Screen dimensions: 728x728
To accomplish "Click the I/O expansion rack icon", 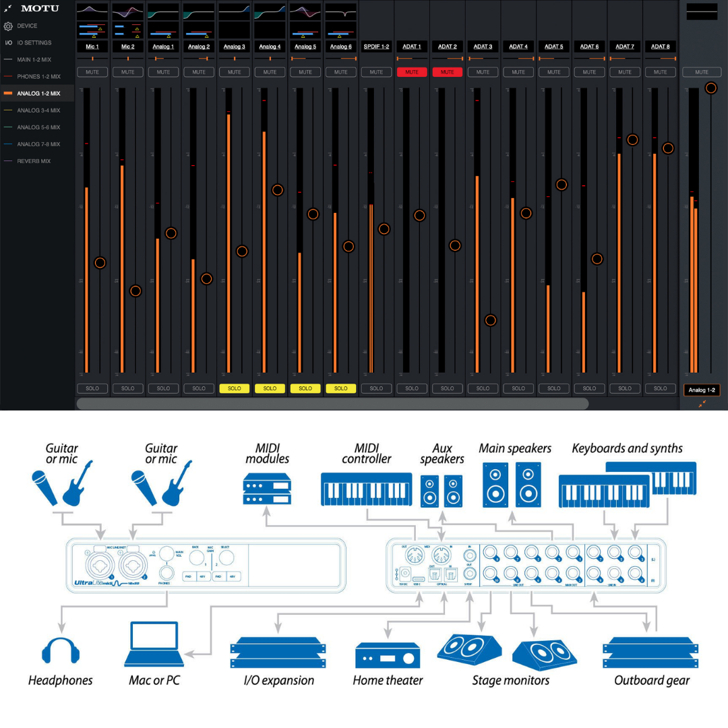I will (x=278, y=653).
